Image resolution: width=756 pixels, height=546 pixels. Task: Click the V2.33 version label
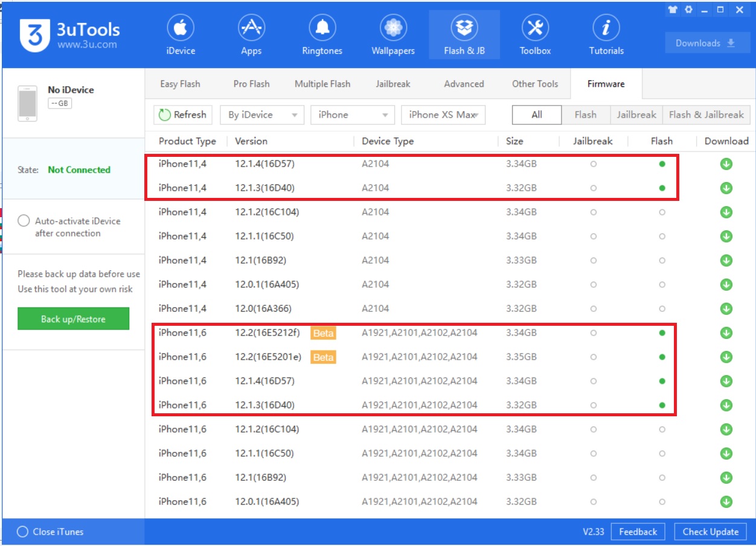pyautogui.click(x=594, y=532)
